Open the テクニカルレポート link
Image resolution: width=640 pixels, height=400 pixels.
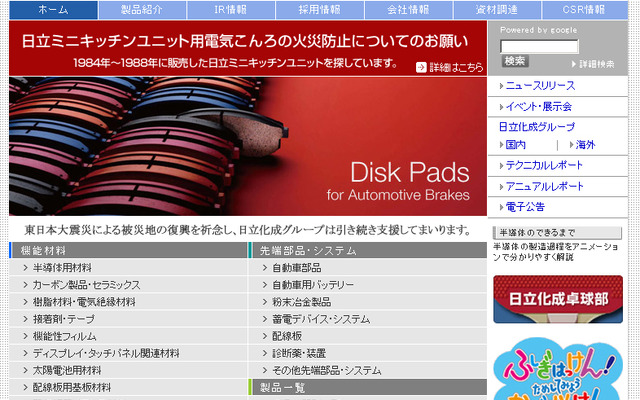click(x=544, y=165)
